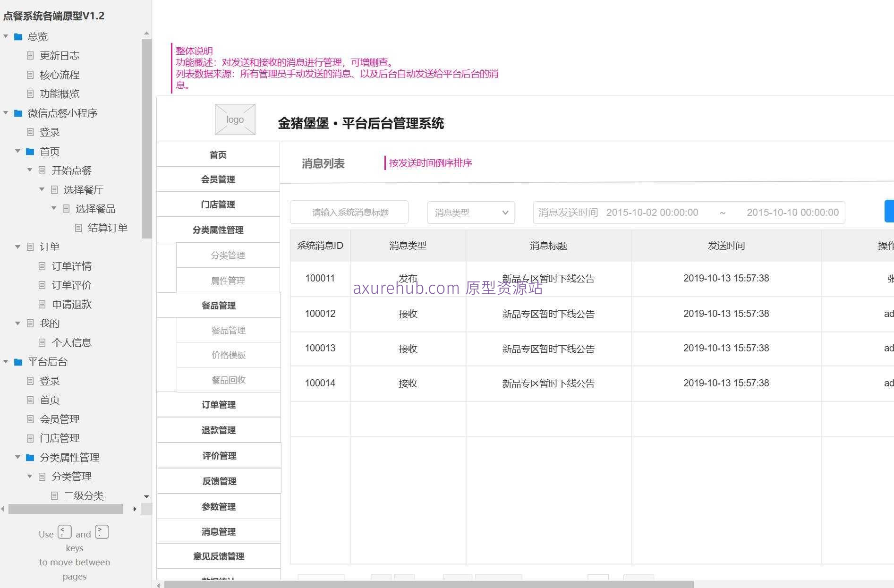
Task: Click 发送时间 column header
Action: 726,246
